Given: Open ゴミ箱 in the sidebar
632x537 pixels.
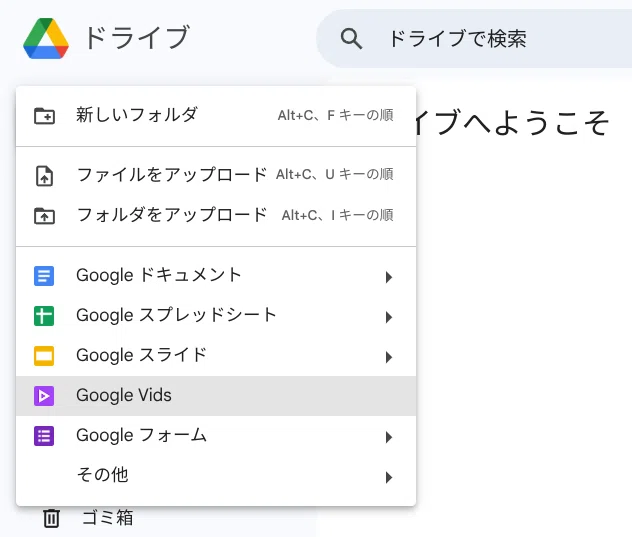Looking at the screenshot, I should pyautogui.click(x=107, y=518).
